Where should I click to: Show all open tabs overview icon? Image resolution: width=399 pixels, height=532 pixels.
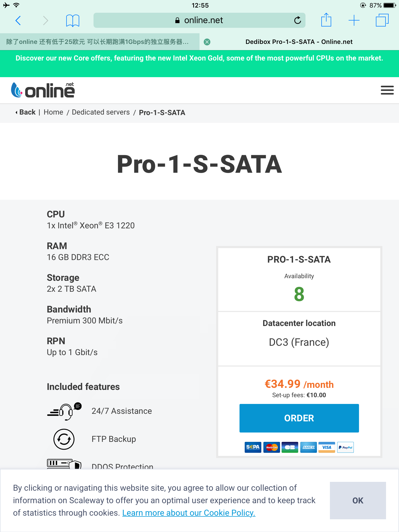pyautogui.click(x=382, y=20)
